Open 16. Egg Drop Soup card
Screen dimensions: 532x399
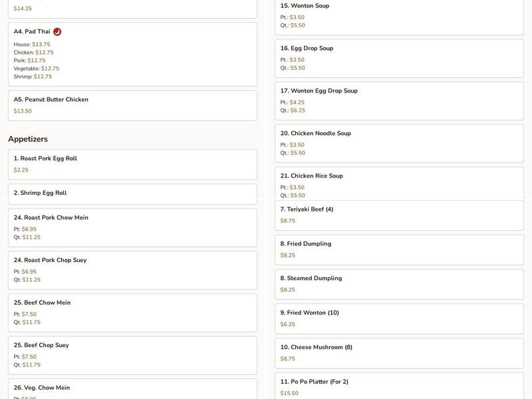click(x=399, y=59)
